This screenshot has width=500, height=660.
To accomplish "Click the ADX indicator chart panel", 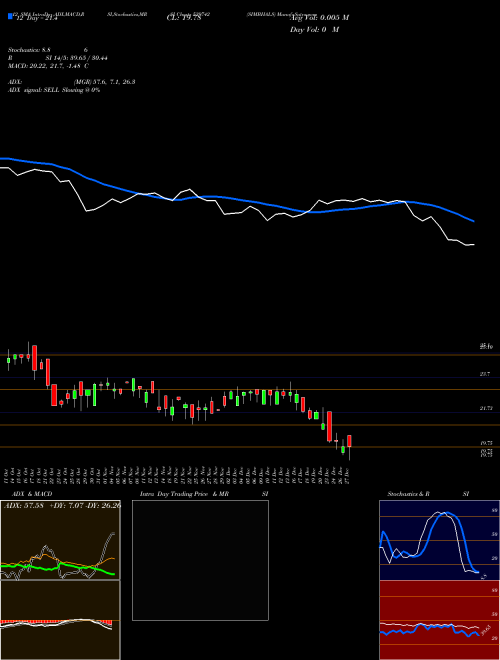I will tap(60, 540).
